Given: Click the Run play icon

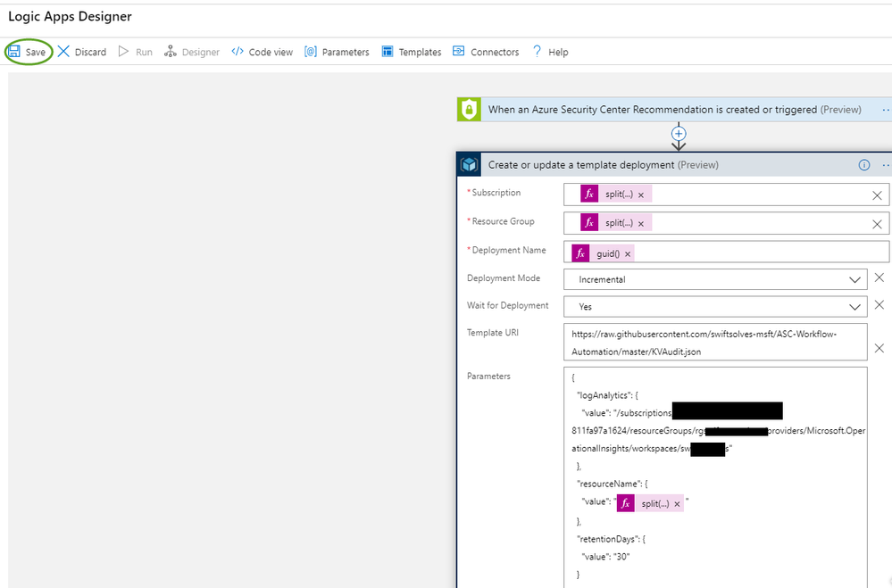Looking at the screenshot, I should tap(123, 52).
